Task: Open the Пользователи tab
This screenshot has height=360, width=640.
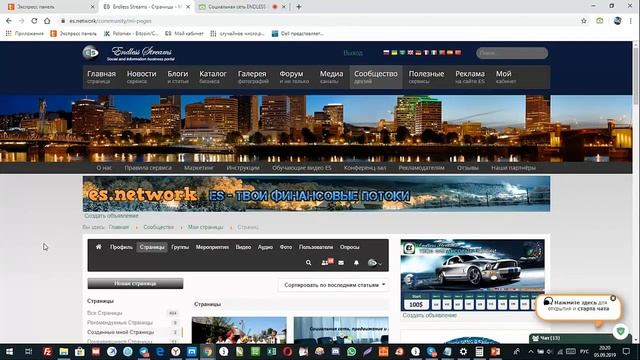Action: pos(316,247)
